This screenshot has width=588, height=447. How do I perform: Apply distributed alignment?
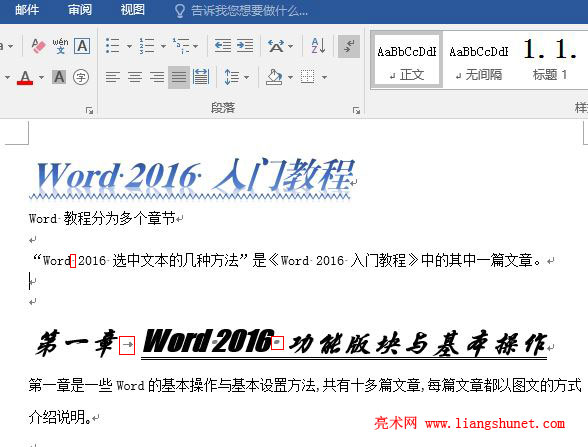[201, 77]
